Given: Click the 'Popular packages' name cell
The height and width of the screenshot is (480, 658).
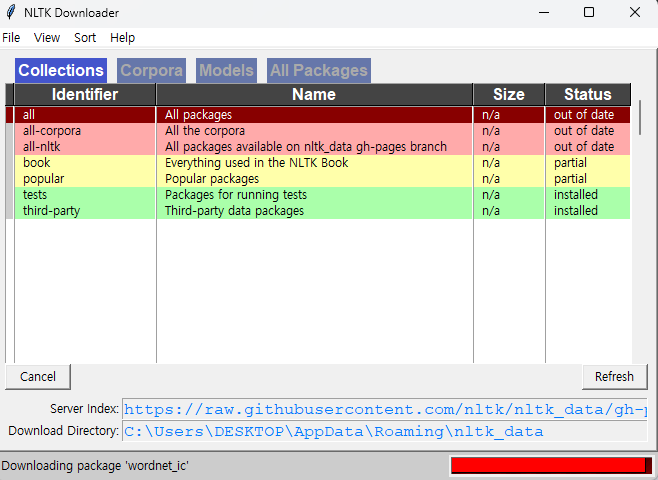Looking at the screenshot, I should (314, 179).
